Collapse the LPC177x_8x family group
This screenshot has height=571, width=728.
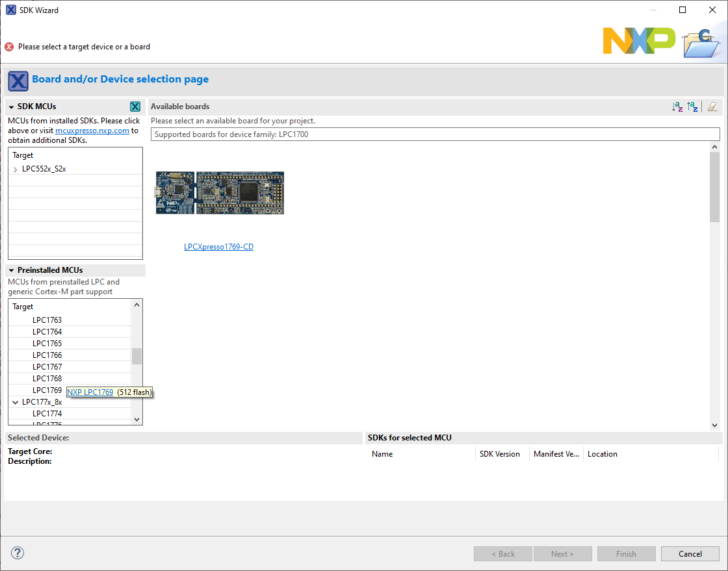coord(15,401)
